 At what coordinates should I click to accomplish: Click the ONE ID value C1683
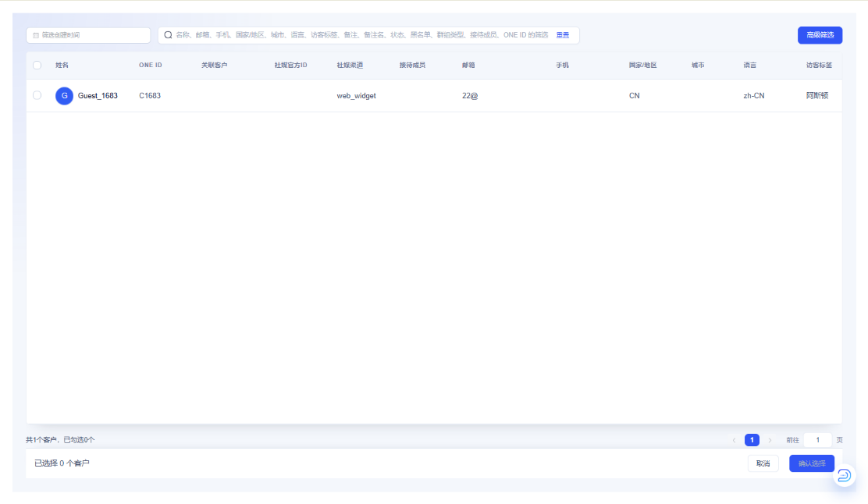[150, 96]
